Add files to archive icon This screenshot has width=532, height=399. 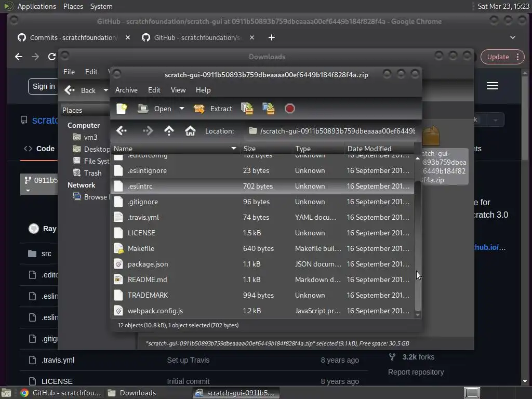247,109
